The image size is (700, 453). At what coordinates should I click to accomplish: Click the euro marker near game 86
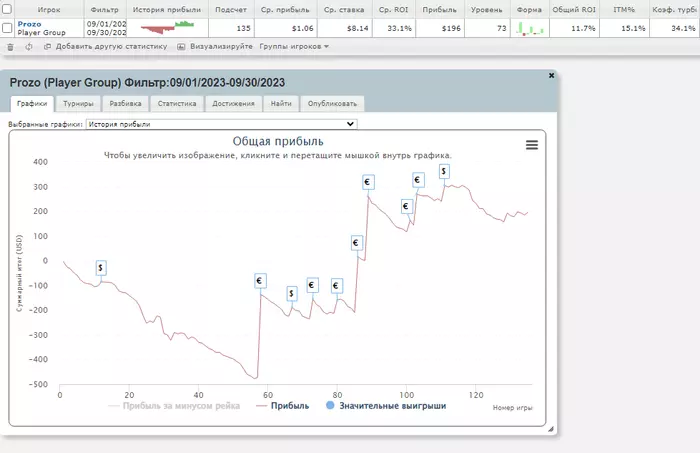[x=356, y=243]
